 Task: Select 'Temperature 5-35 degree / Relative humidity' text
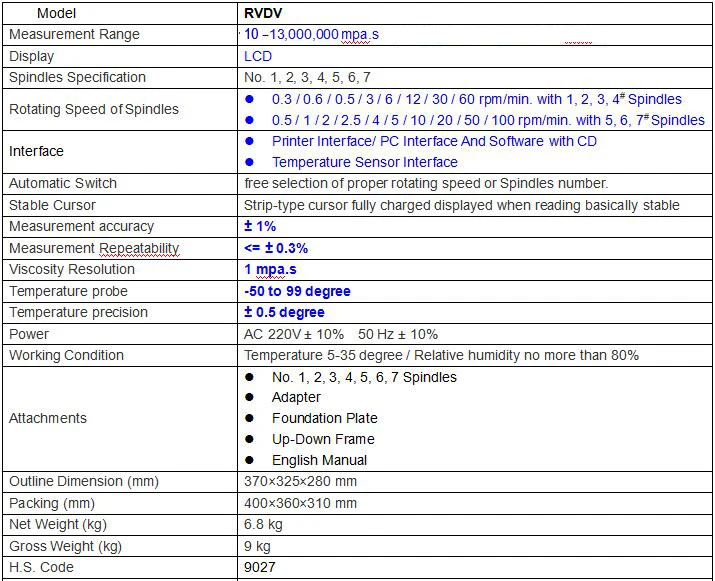point(441,355)
